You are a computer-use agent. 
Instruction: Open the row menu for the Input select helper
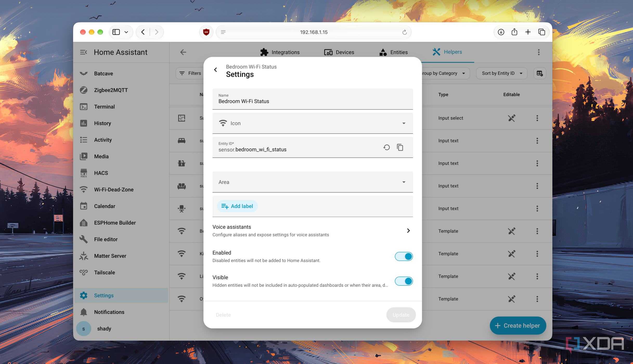(537, 118)
